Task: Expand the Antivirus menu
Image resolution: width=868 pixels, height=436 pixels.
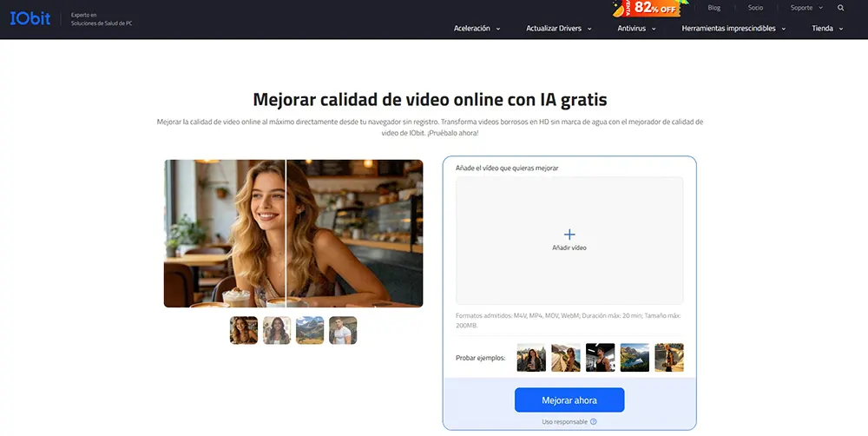Action: (636, 29)
